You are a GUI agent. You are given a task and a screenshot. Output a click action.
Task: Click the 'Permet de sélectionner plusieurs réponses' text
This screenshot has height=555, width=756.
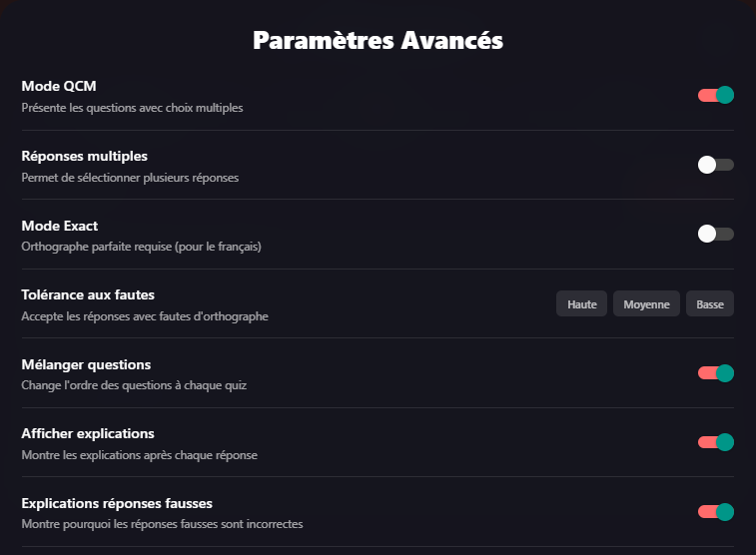(x=130, y=178)
